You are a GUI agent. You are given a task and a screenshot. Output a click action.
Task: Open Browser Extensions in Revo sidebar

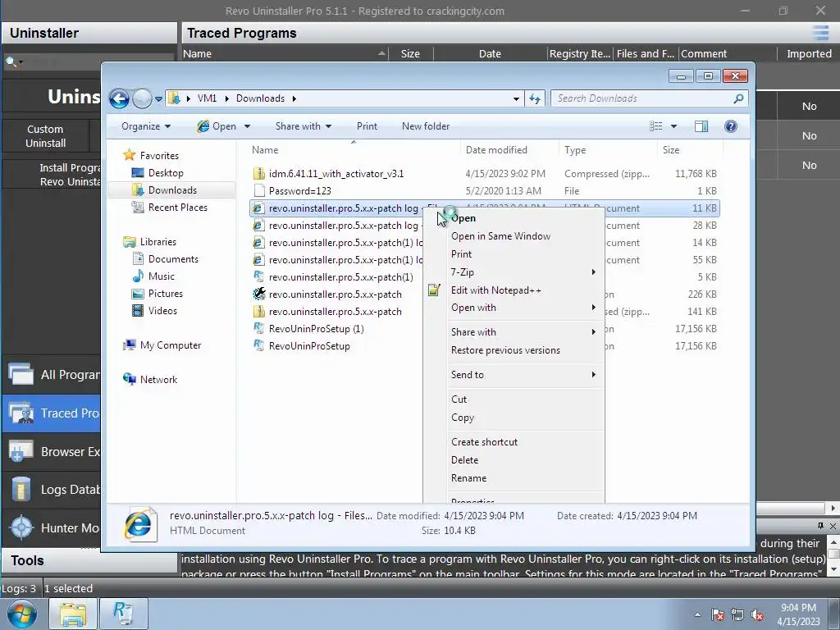click(x=52, y=452)
